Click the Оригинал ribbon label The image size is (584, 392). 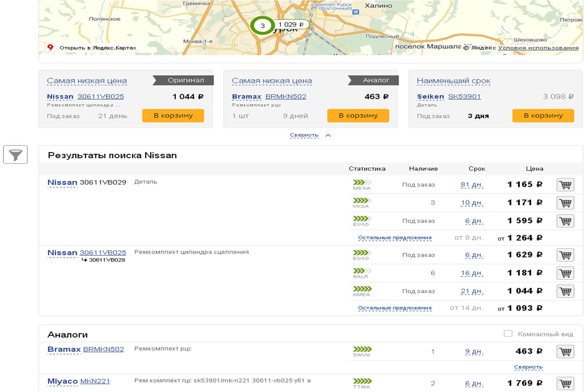183,80
